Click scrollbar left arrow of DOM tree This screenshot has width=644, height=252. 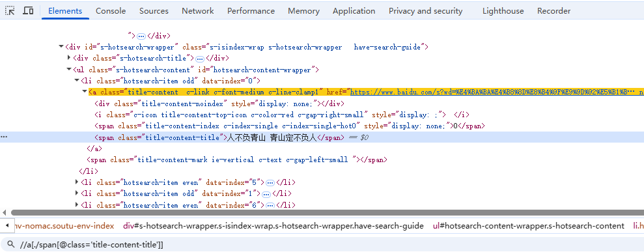point(5,212)
